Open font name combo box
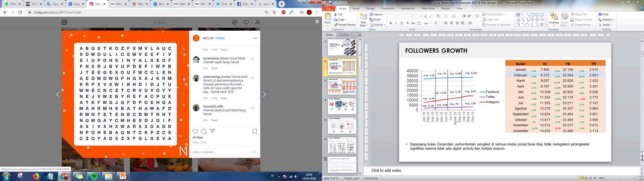The image size is (644, 181). (x=400, y=16)
